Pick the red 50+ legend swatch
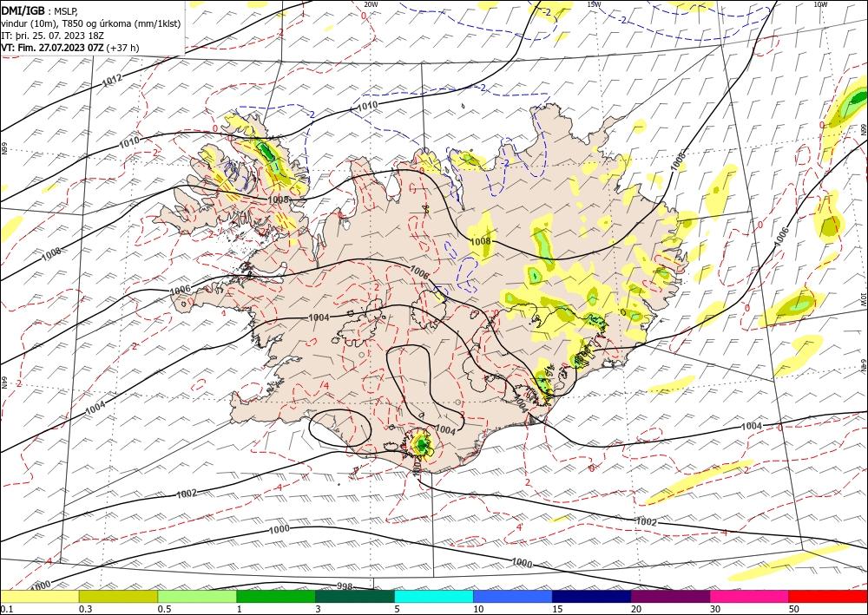868x615 pixels. click(x=828, y=596)
